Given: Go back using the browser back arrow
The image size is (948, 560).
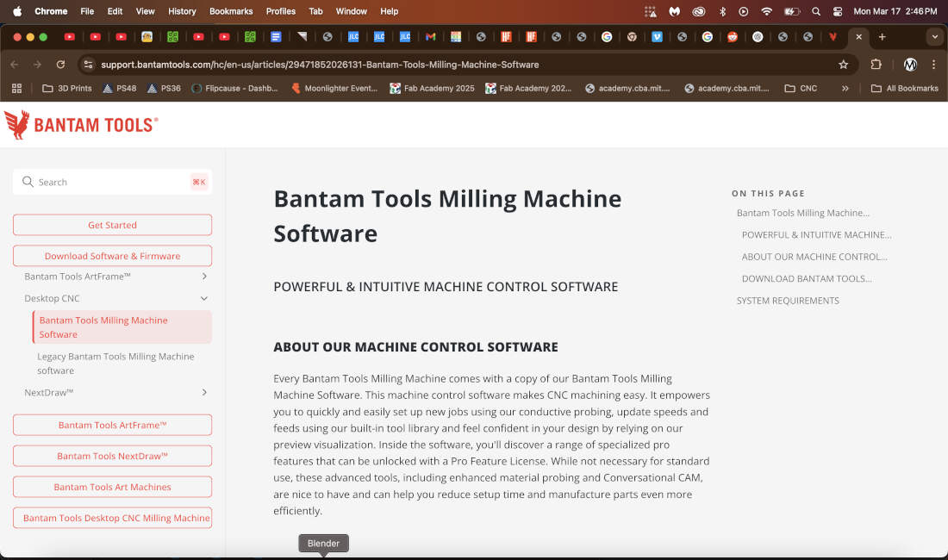Looking at the screenshot, I should pos(15,65).
